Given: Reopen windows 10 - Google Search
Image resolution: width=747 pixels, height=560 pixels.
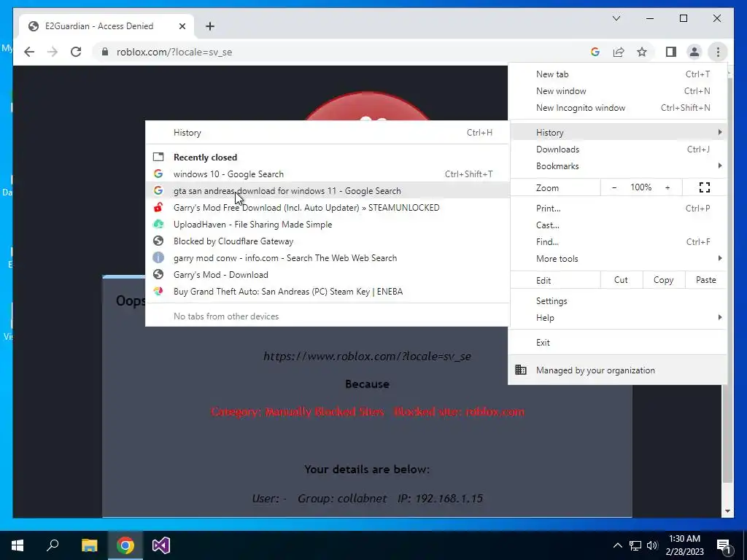Looking at the screenshot, I should pos(328,174).
